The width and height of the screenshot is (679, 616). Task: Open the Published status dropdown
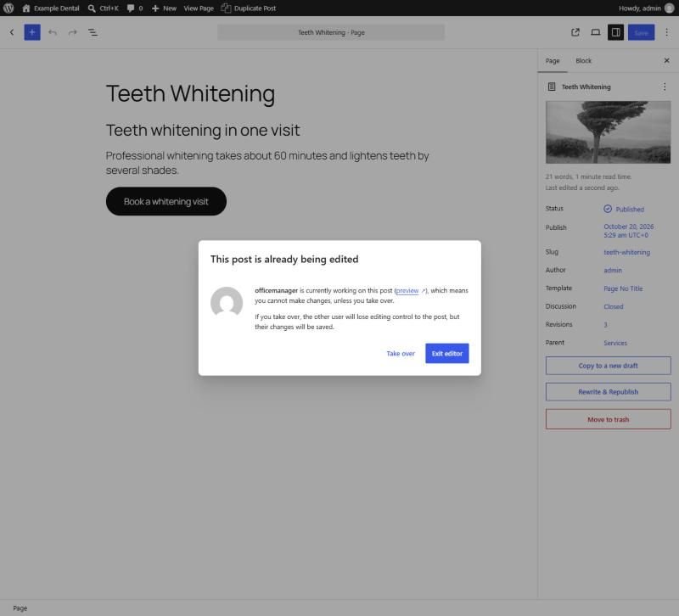point(624,209)
